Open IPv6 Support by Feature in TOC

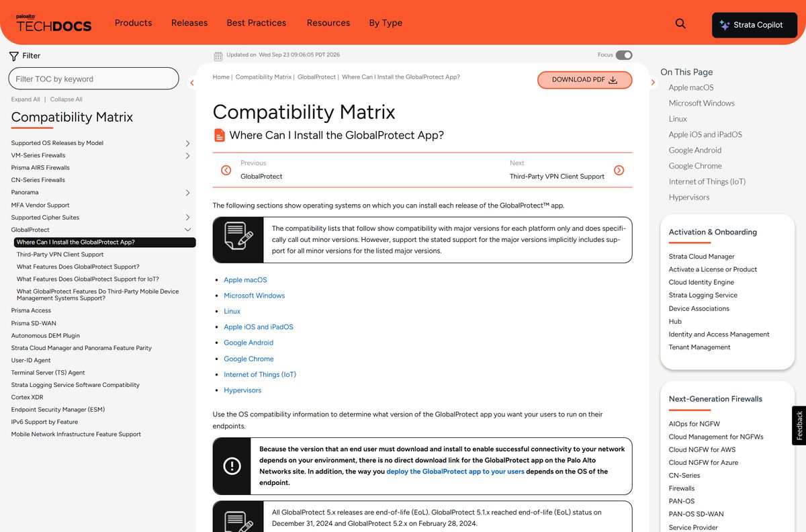point(44,422)
